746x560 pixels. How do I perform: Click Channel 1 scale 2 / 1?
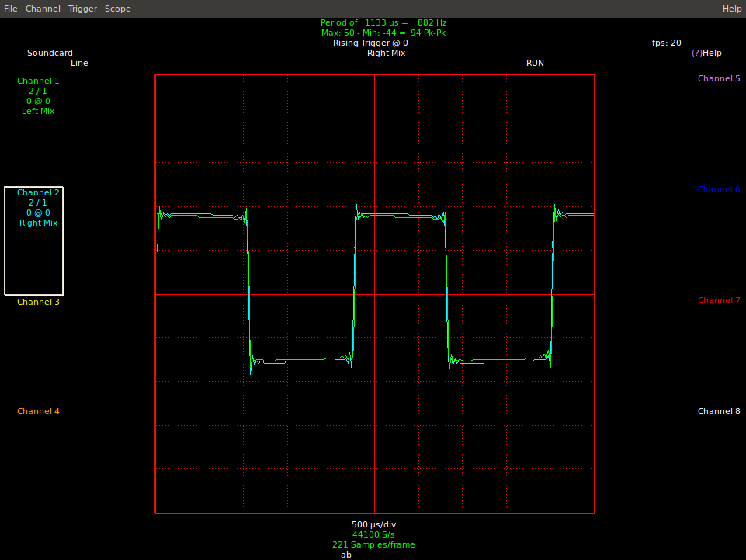coord(38,91)
